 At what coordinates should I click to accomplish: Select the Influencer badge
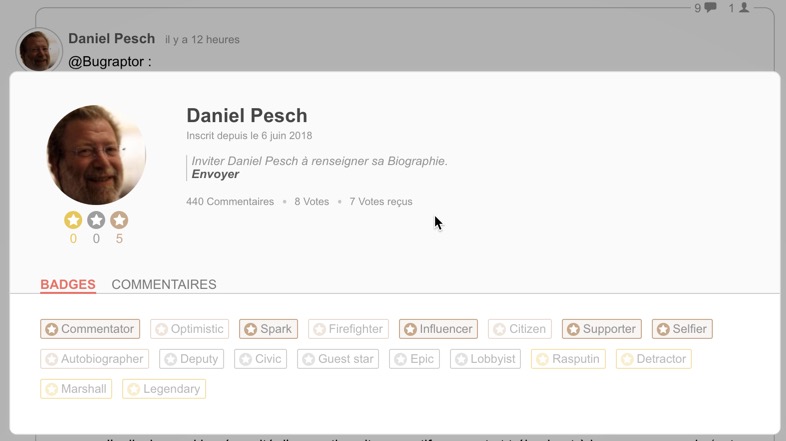(439, 329)
